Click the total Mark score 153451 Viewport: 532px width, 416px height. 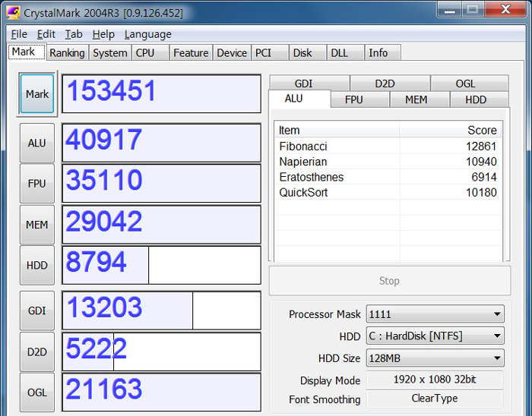pos(161,94)
